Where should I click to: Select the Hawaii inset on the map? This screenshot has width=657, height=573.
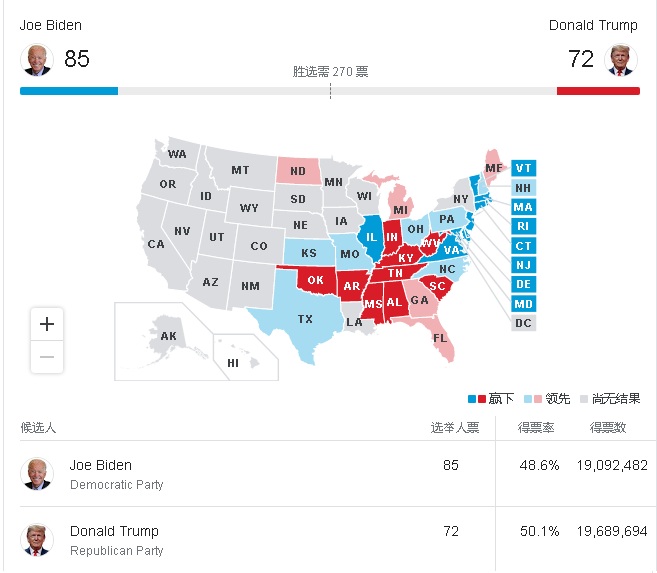(246, 357)
